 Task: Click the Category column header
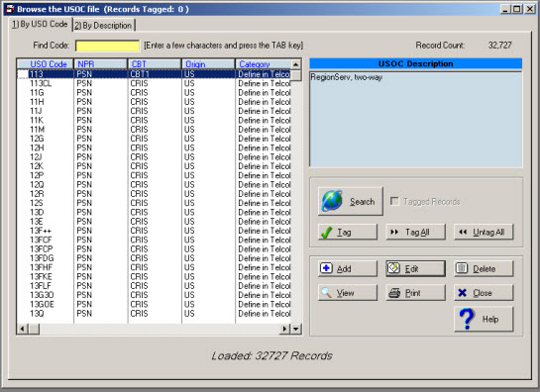[x=264, y=64]
